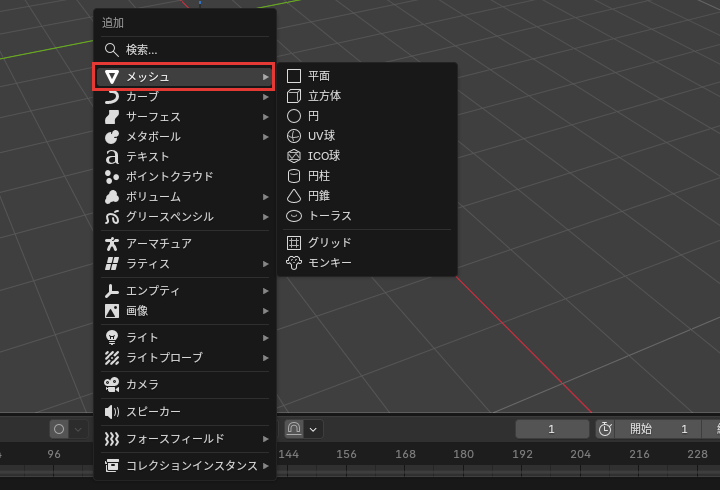720x490 pixels.
Task: Click the Armature icon beside アーマチュア
Action: pos(112,243)
